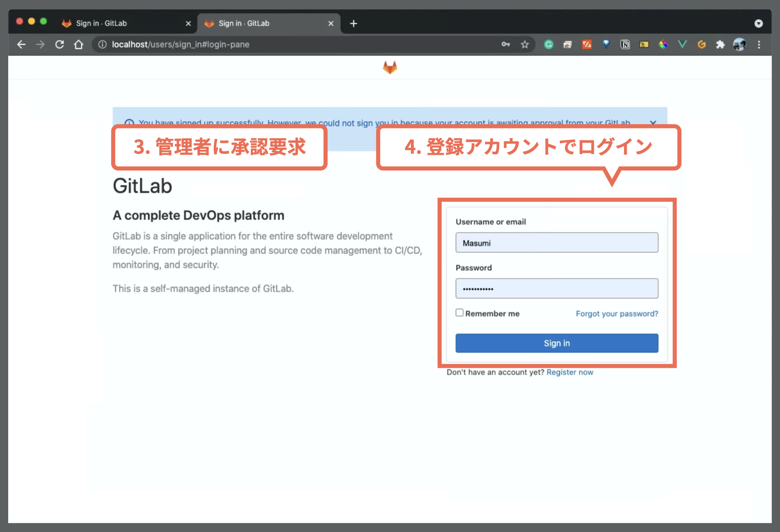
Task: Click the A complete DevOps platform heading
Action: [x=199, y=215]
